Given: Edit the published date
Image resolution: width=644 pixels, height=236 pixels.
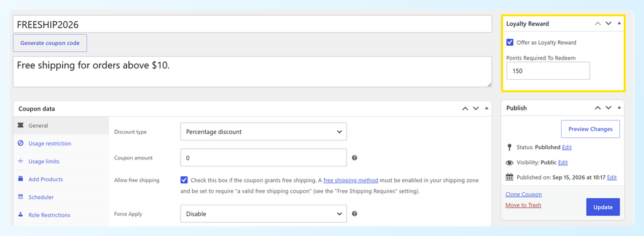Looking at the screenshot, I should [x=612, y=178].
